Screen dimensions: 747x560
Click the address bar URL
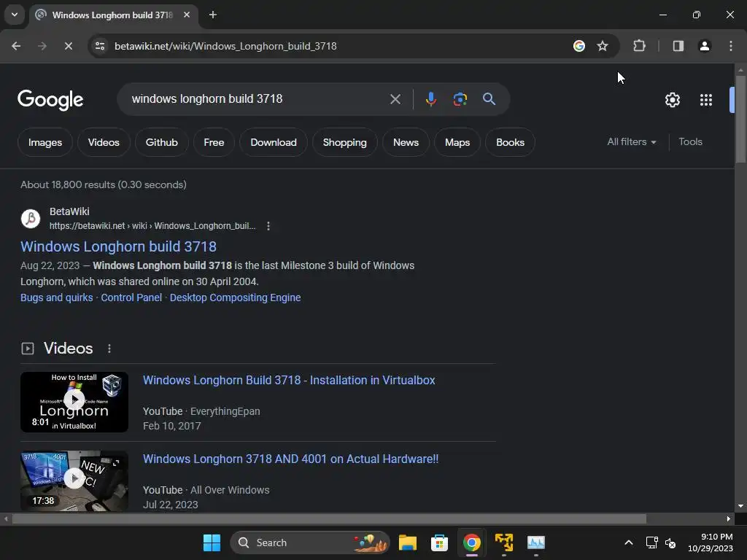225,46
